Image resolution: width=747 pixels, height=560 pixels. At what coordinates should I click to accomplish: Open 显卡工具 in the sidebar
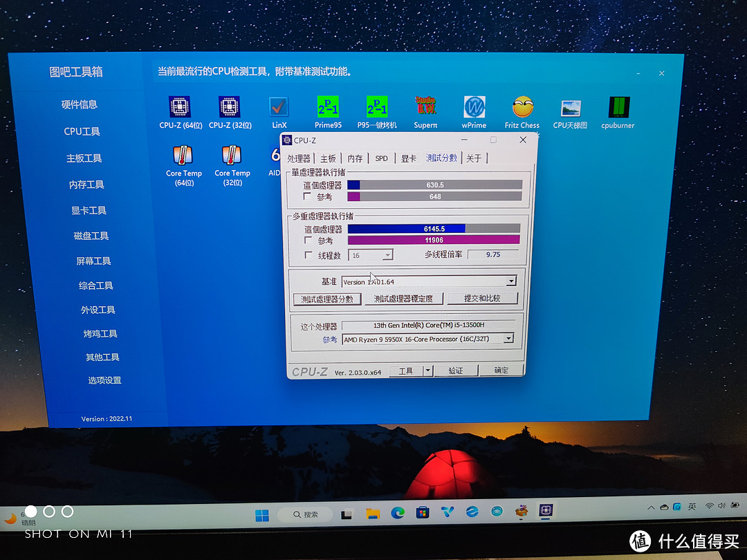coord(89,210)
